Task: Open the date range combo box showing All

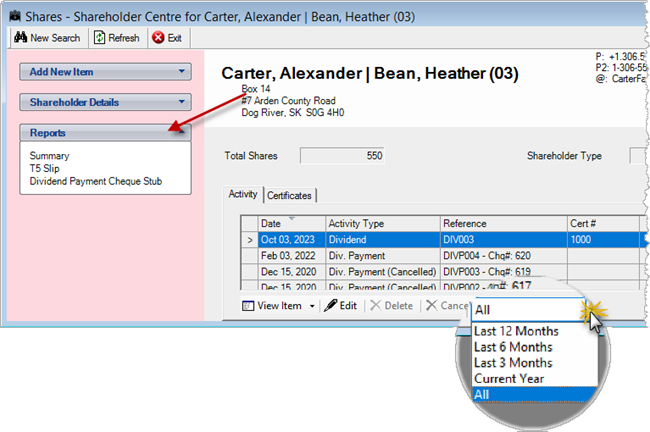Action: click(528, 310)
